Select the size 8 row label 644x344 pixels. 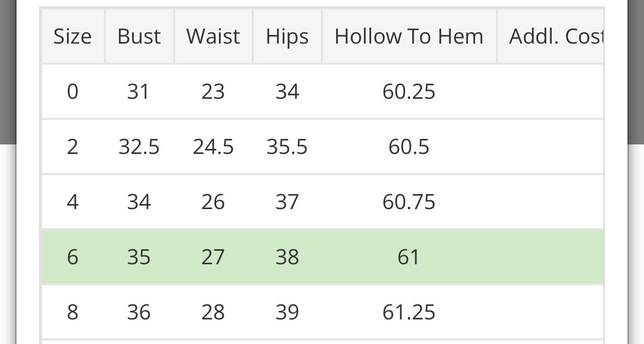point(73,312)
